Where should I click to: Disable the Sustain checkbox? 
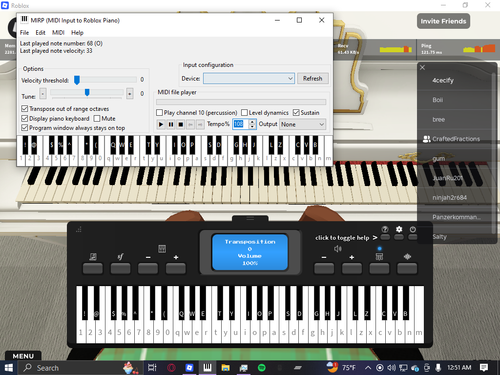(296, 113)
